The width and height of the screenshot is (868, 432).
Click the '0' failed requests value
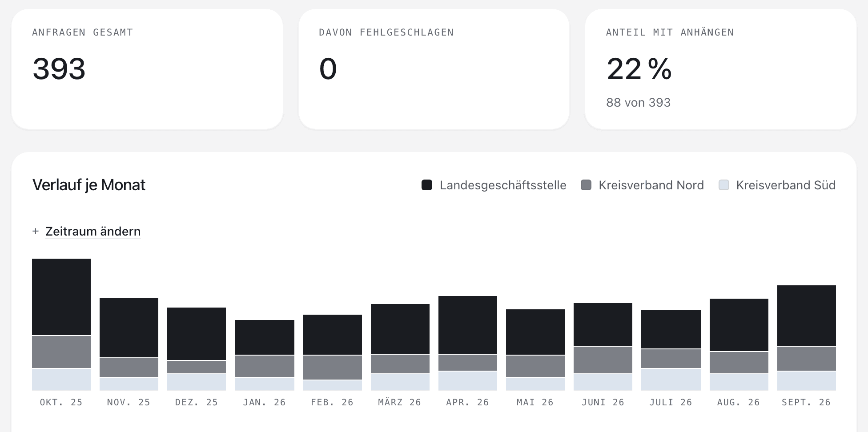click(328, 69)
